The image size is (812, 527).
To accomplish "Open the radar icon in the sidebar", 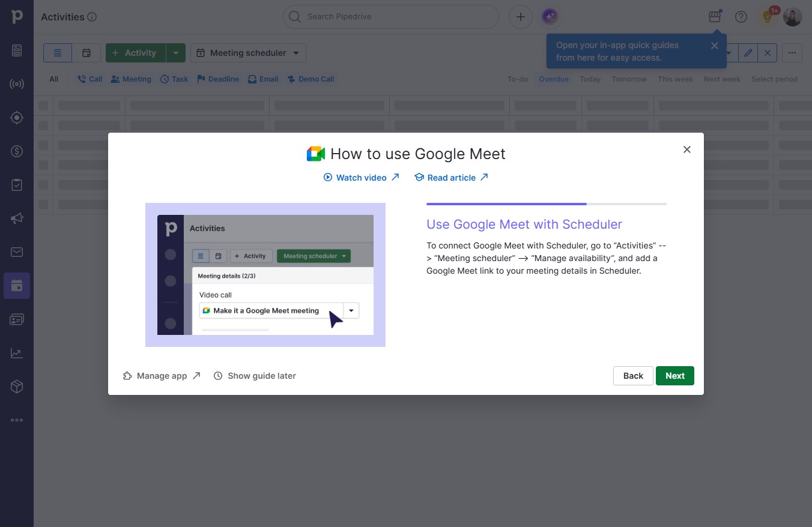I will [x=17, y=84].
